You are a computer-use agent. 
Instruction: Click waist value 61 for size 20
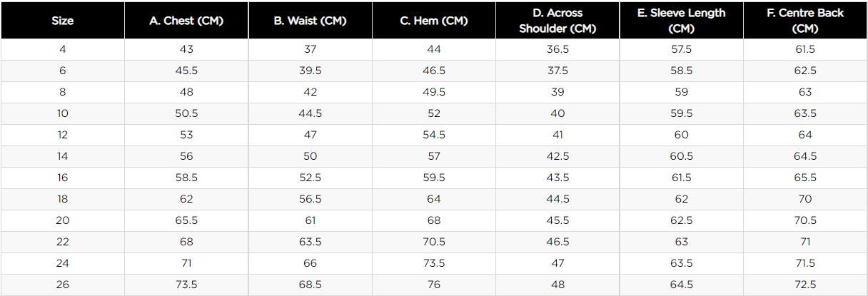pyautogui.click(x=310, y=220)
